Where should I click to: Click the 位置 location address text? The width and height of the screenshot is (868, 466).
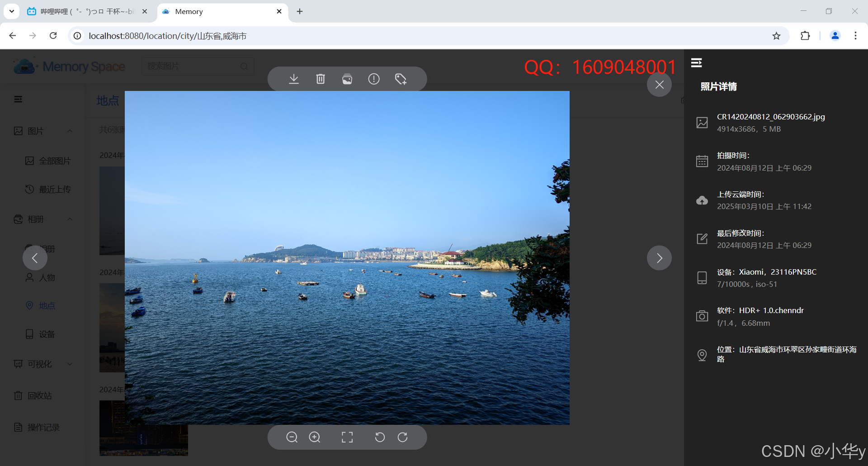tap(787, 354)
